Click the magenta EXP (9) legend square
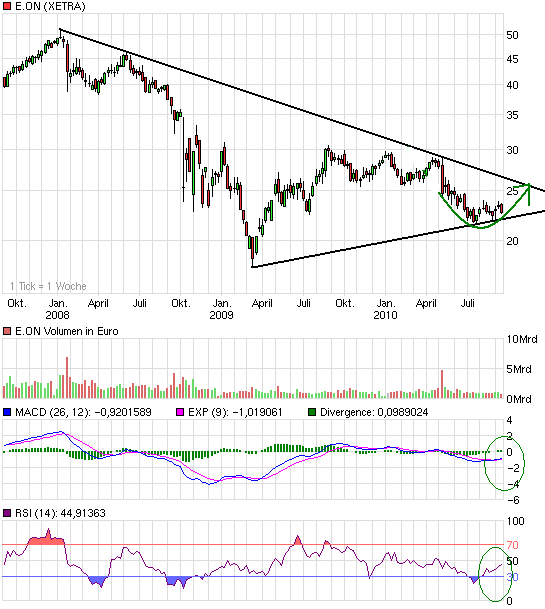 [180, 412]
